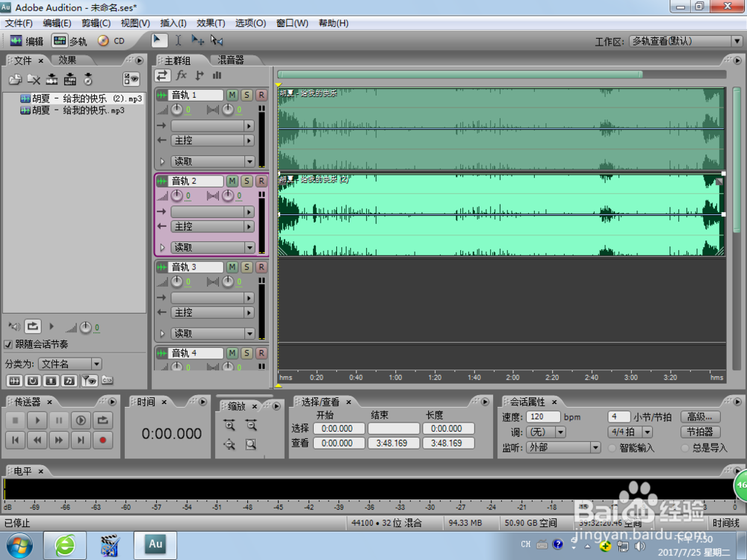Open the 调 key dropdown

click(546, 432)
